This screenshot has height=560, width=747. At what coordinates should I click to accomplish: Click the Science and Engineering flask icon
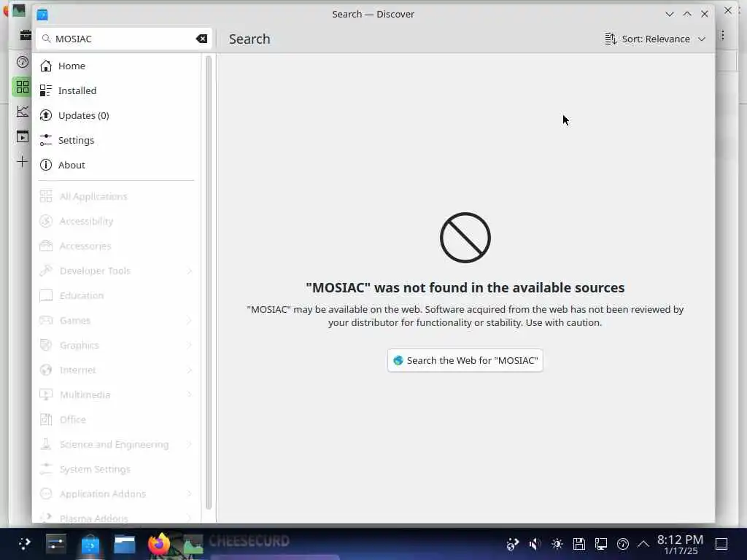point(46,444)
